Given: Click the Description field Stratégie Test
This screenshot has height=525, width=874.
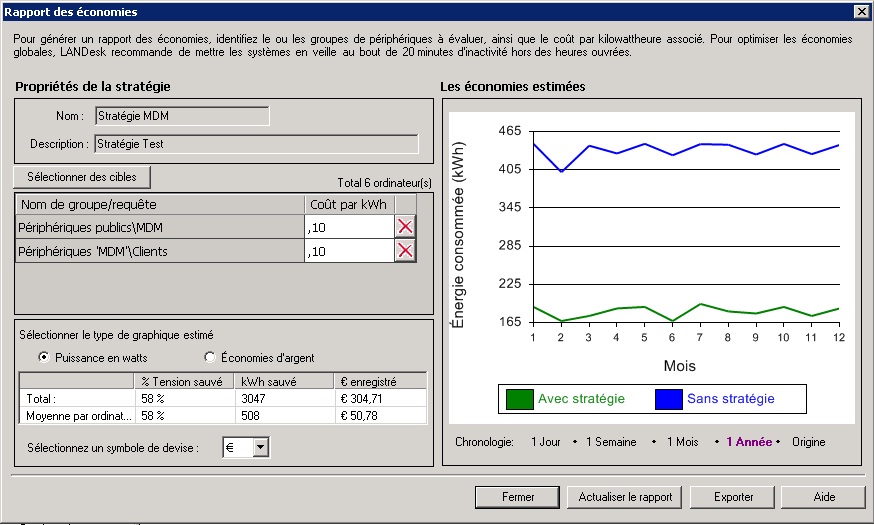Looking at the screenshot, I should [256, 144].
